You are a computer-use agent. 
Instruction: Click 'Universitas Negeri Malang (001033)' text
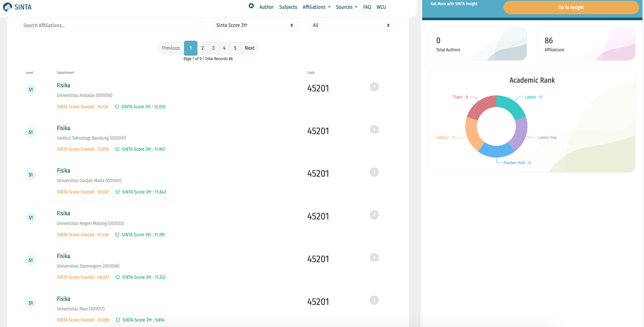pyautogui.click(x=91, y=223)
